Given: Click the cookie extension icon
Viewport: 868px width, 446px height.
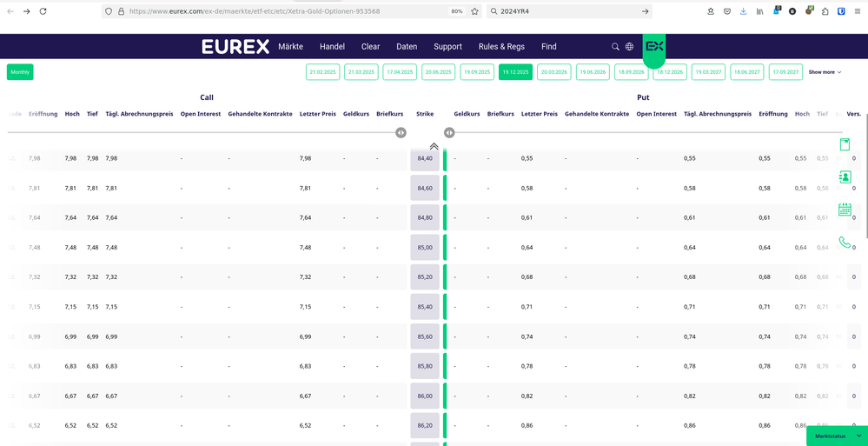Looking at the screenshot, I should [809, 10].
